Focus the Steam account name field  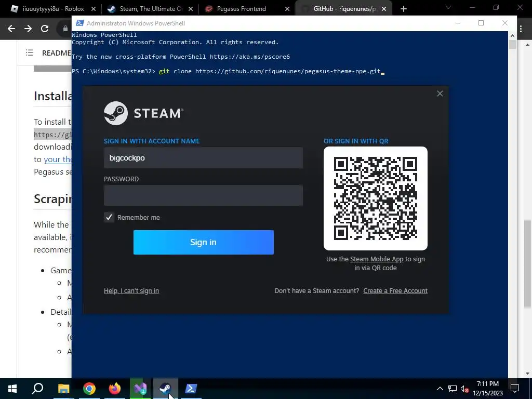click(x=203, y=158)
